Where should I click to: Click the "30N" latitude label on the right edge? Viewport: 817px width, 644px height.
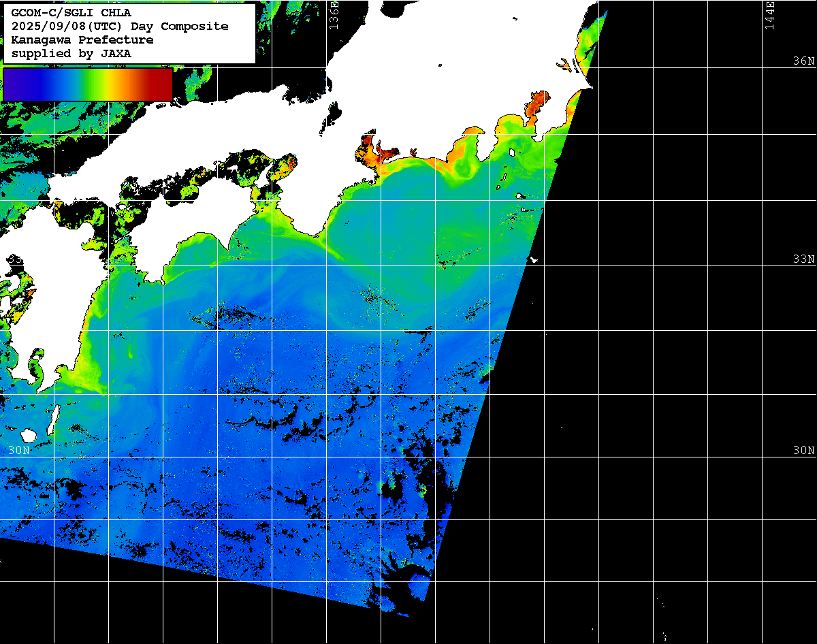803,450
